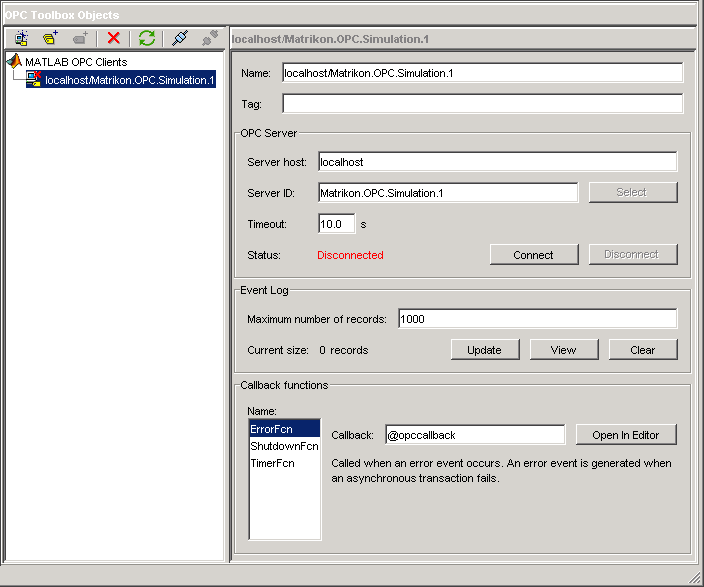Click the grayed Add Item tag icon
Viewport: 704px width, 587px height.
click(x=80, y=39)
